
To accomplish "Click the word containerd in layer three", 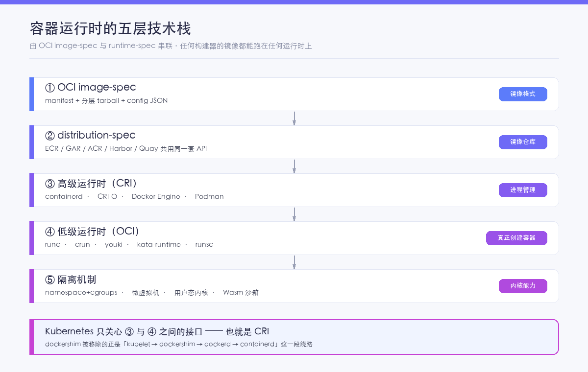I will pos(64,196).
